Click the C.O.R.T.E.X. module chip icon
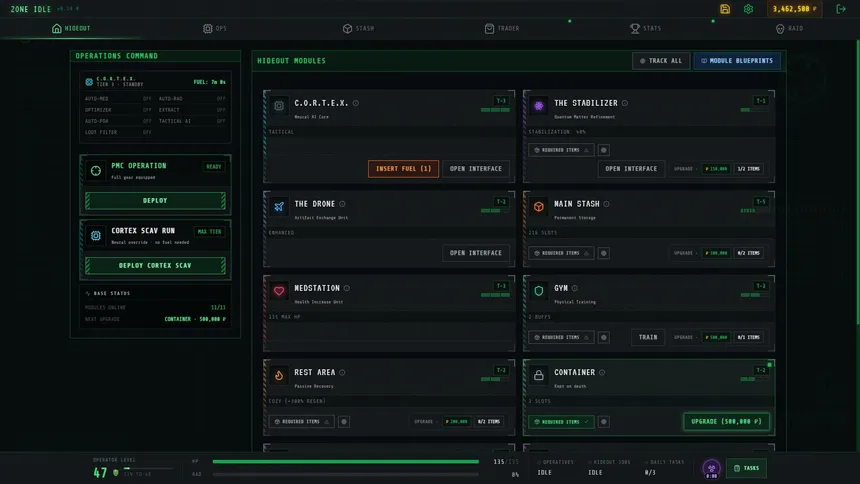Viewport: 860px width, 484px height. click(279, 106)
